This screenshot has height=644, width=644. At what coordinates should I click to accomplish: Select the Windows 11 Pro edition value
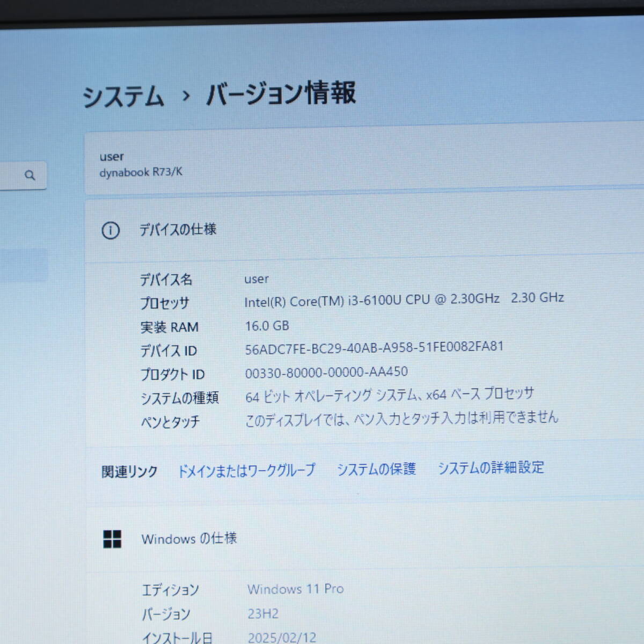295,589
